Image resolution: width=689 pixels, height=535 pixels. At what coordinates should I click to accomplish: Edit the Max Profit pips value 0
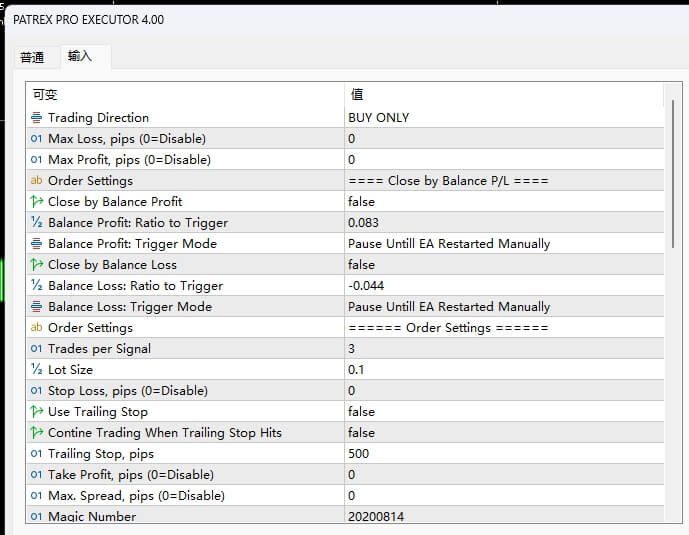click(504, 160)
